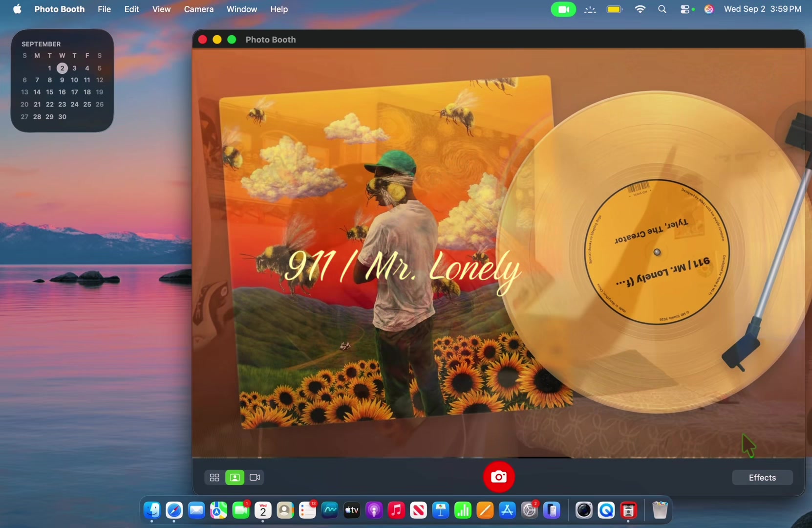The height and width of the screenshot is (528, 812).
Task: Click the Photo Booth icon in the Dock
Action: pos(628,510)
